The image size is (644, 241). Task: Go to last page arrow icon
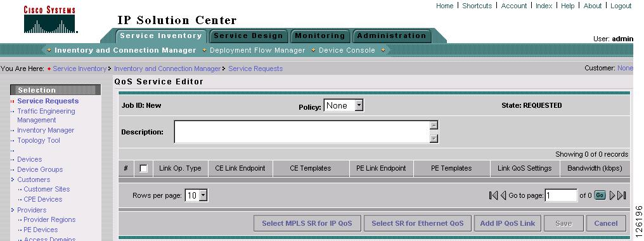point(622,195)
